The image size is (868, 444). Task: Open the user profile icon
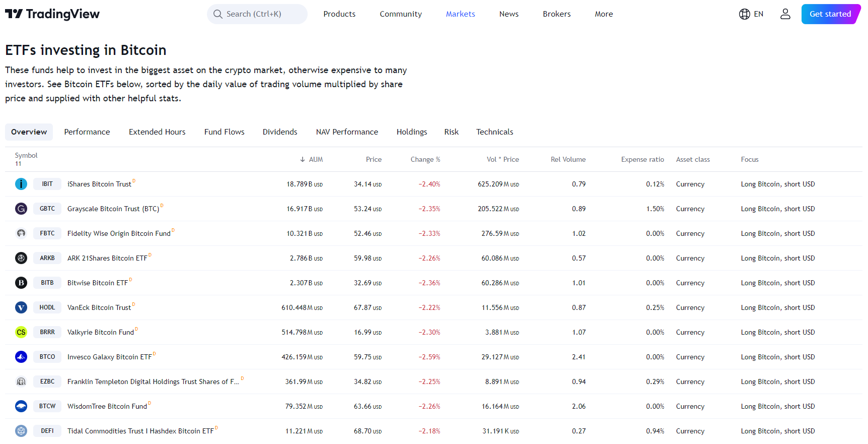click(x=785, y=14)
